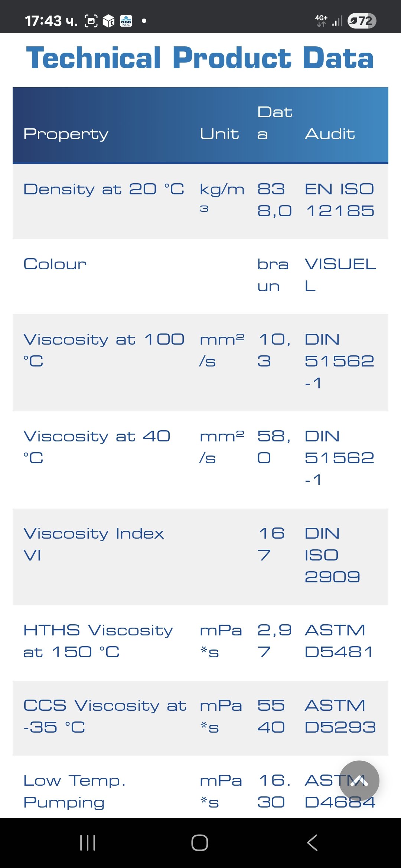Tap the 4G+ signal status icon
Image resolution: width=401 pixels, height=868 pixels.
(322, 20)
